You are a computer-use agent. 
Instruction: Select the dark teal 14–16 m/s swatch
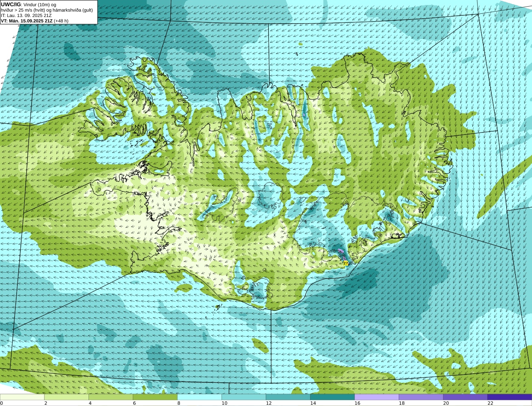pyautogui.click(x=332, y=397)
